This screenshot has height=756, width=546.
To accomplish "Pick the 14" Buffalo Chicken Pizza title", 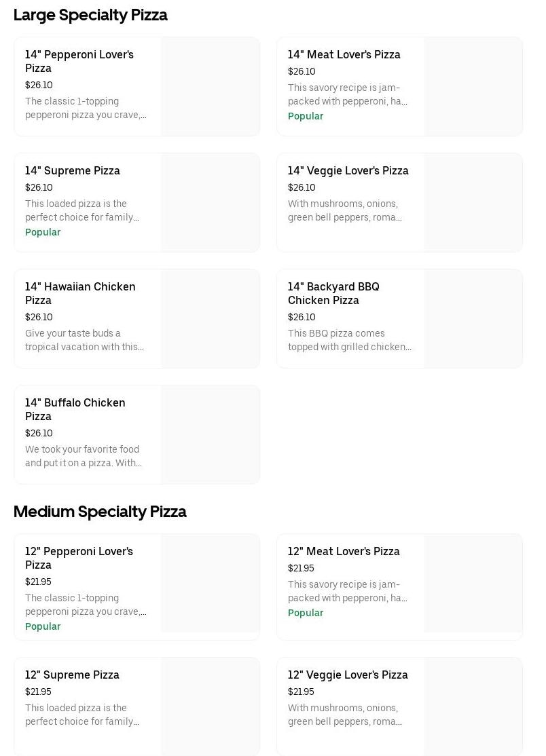I will click(75, 409).
